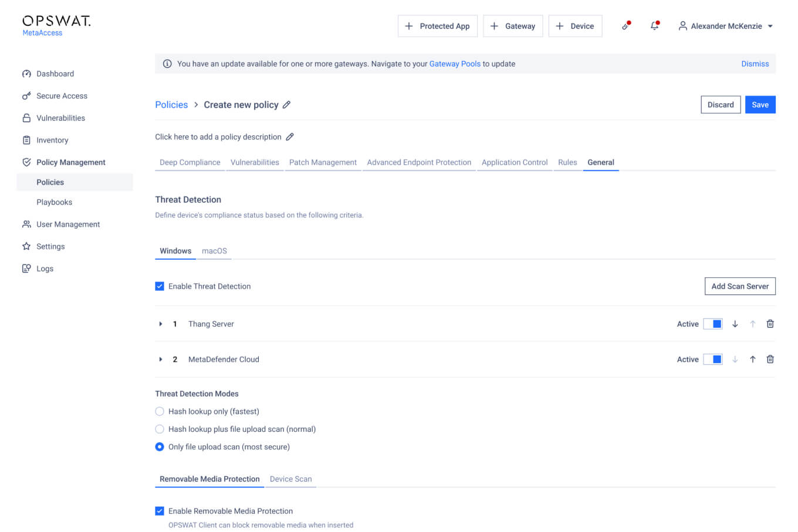Move Thang Server down in order
This screenshot has width=798, height=532.
pyautogui.click(x=735, y=324)
